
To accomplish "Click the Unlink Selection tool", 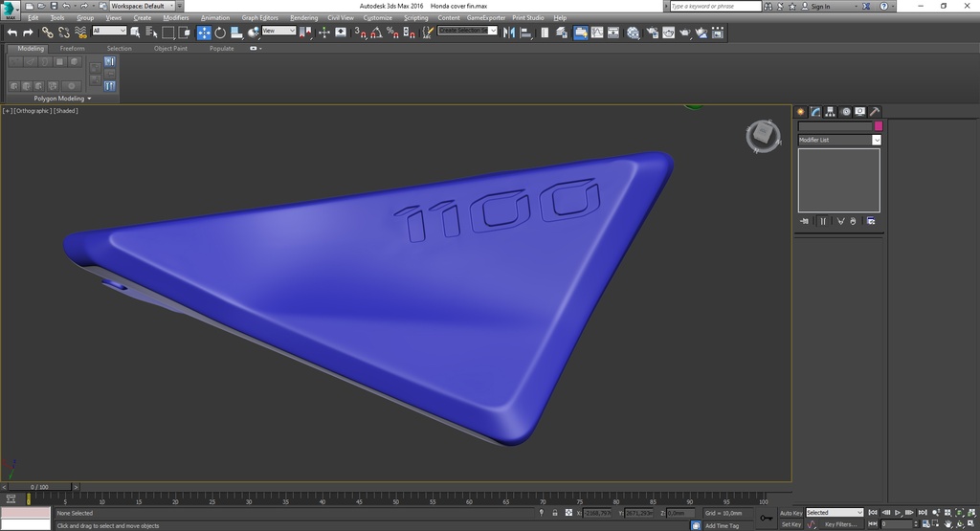I will pos(64,33).
